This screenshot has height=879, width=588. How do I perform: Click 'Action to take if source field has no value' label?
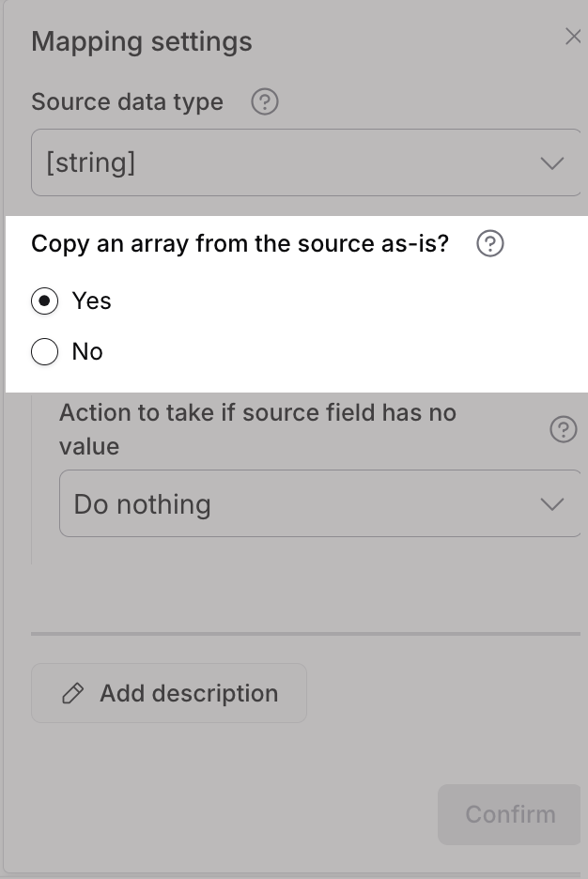pyautogui.click(x=258, y=429)
